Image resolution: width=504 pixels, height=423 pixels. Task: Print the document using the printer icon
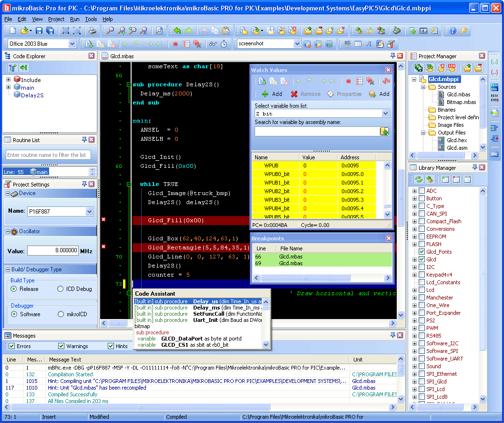[93, 31]
